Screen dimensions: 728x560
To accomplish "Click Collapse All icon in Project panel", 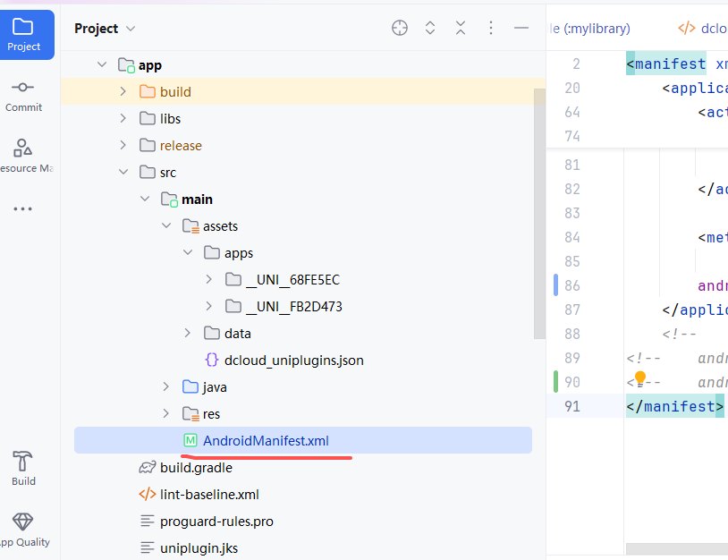I will click(461, 29).
